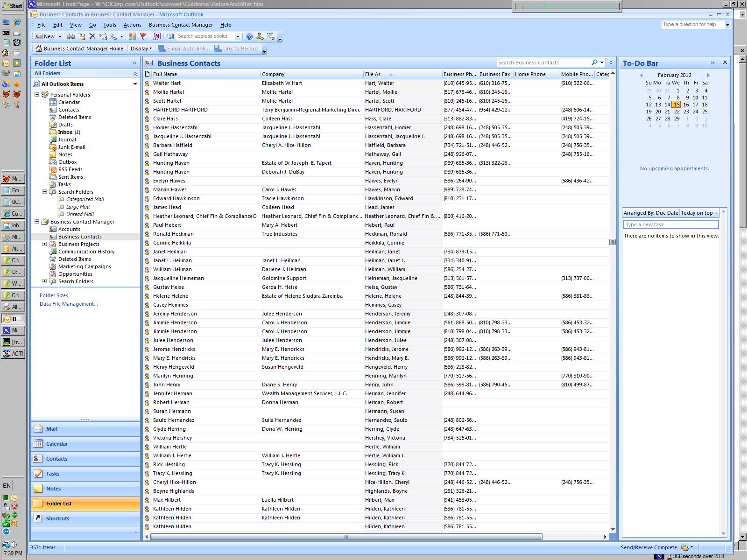Click the Categorize colored squares icon
This screenshot has width=747, height=560.
tap(133, 36)
